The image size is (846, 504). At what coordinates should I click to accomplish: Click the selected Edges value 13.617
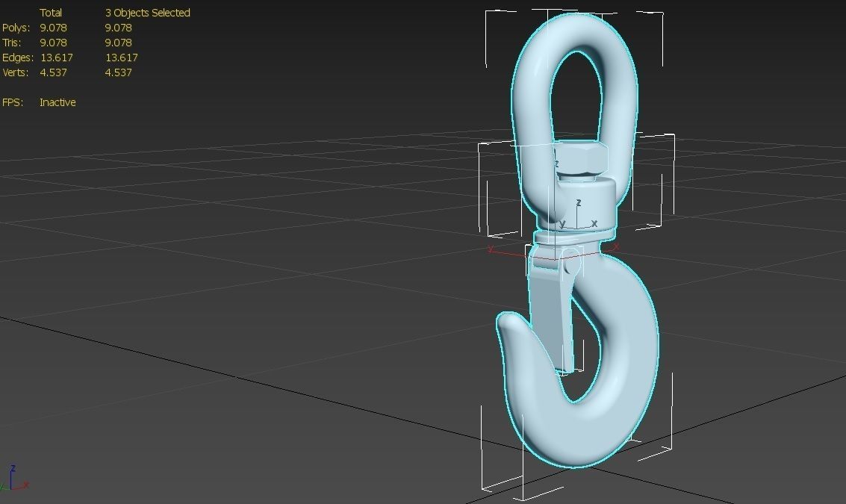tap(122, 57)
